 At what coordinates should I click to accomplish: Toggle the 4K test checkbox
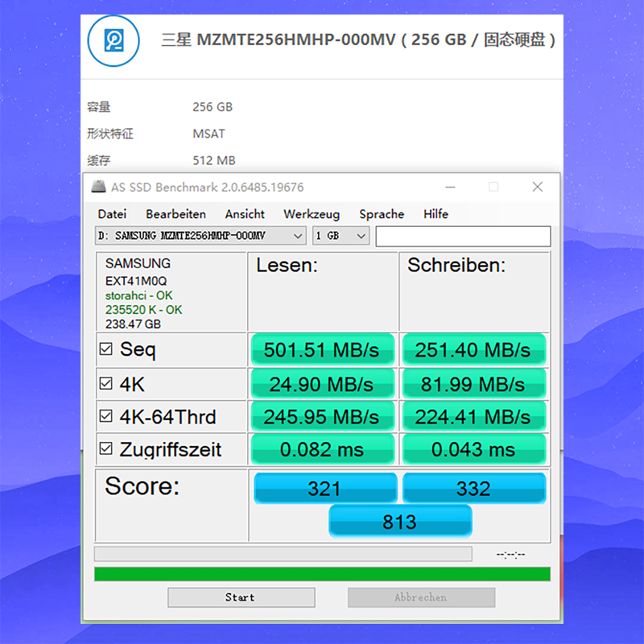coord(106,384)
